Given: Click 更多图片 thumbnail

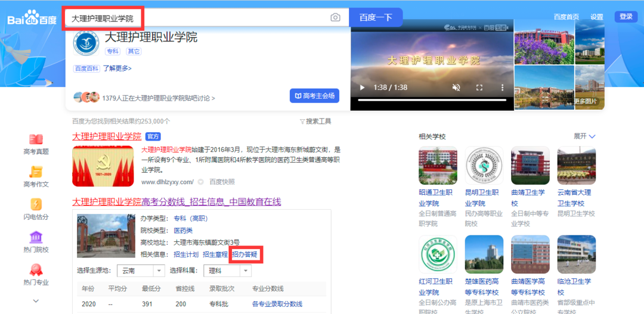Looking at the screenshot, I should (x=590, y=88).
